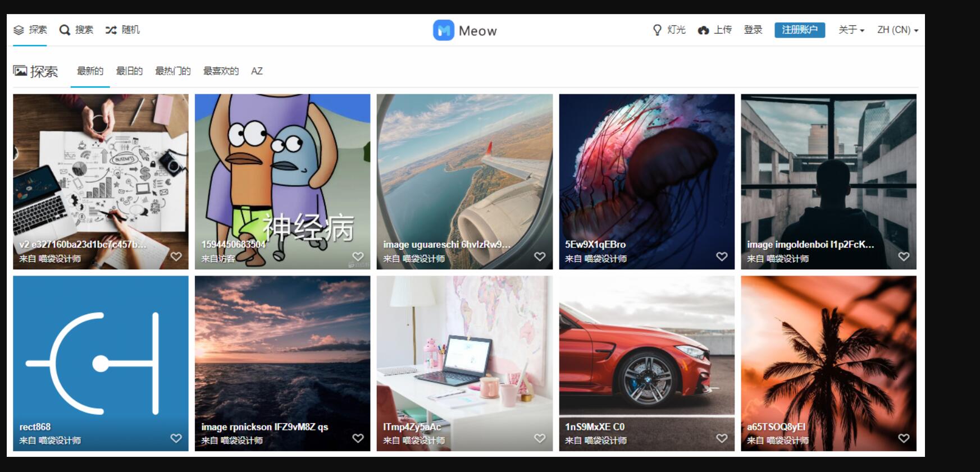Viewport: 980px width, 472px height.
Task: Like the image rpnickson sunset photo
Action: pyautogui.click(x=358, y=438)
